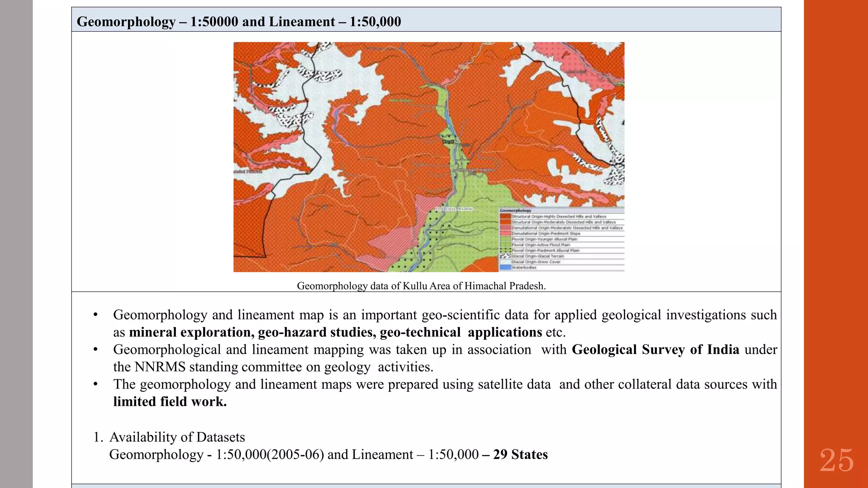Image resolution: width=868 pixels, height=488 pixels.
Task: Click the Waterbodies blue legend swatch
Action: point(505,267)
